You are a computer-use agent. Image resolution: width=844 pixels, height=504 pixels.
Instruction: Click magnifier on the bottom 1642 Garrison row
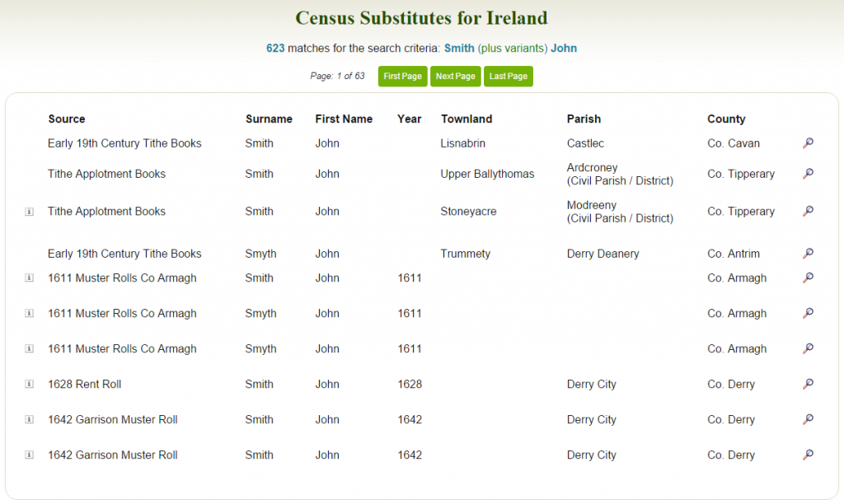coord(808,455)
